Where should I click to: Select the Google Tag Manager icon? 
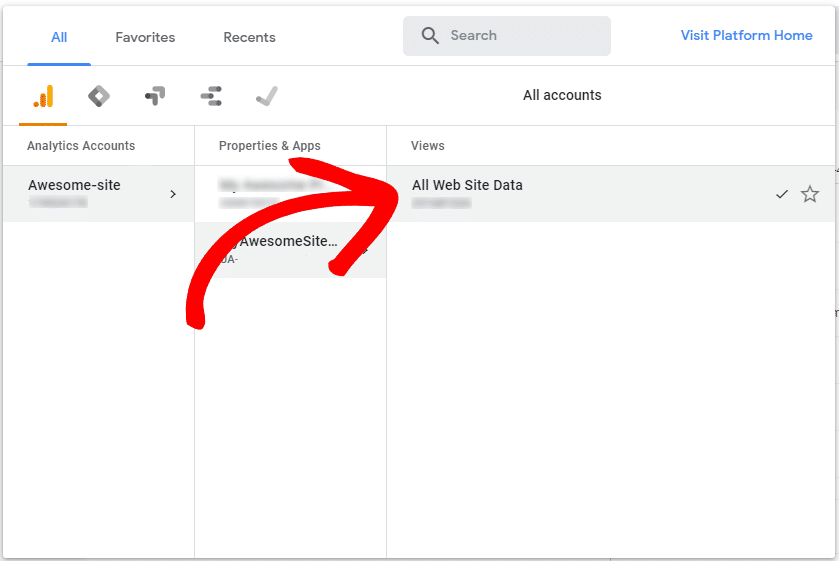(99, 96)
